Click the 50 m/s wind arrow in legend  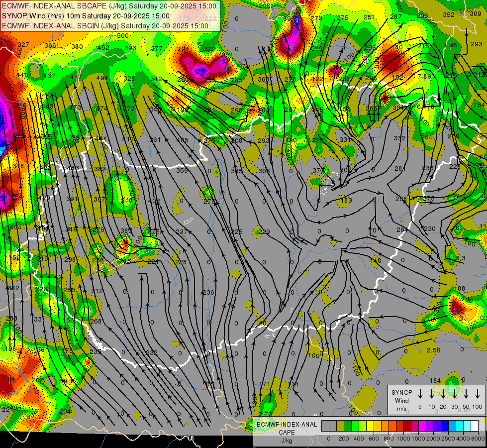(466, 393)
